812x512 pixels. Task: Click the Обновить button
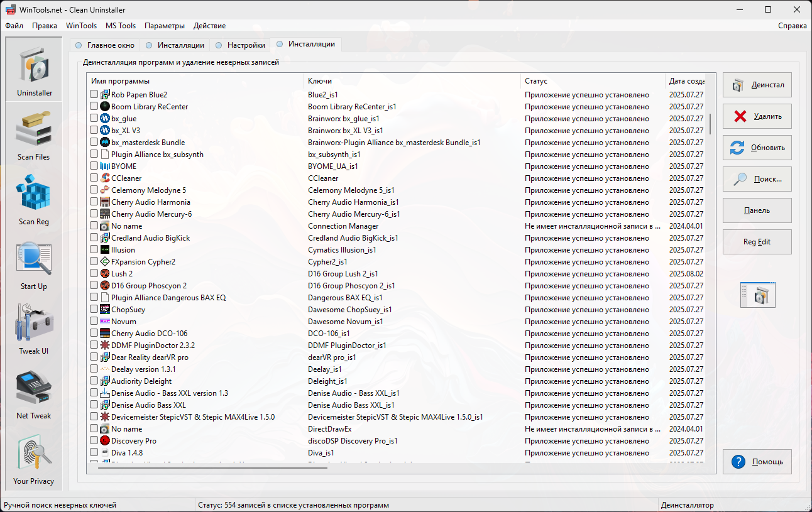coord(757,148)
